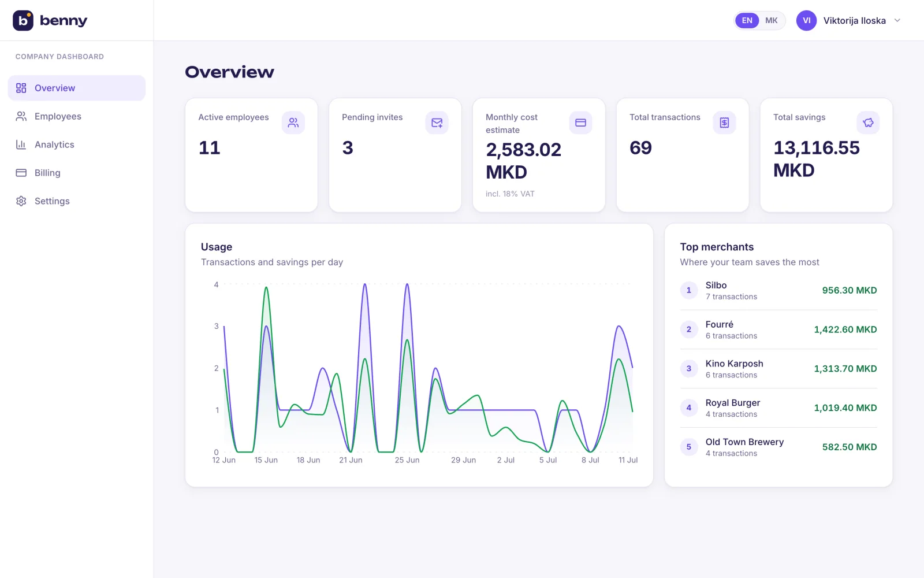Image resolution: width=924 pixels, height=578 pixels.
Task: Click the VI user avatar
Action: [807, 20]
